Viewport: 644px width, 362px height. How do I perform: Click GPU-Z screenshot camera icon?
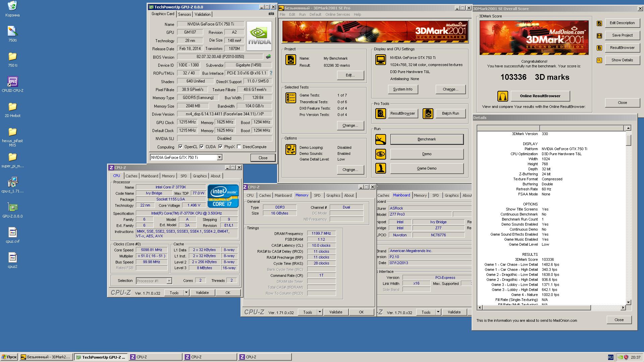tap(271, 14)
